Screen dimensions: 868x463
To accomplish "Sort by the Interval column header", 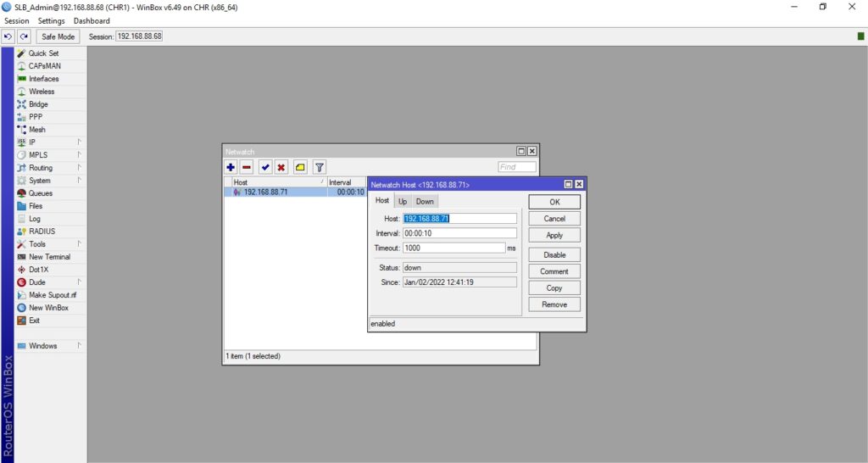I will [347, 182].
